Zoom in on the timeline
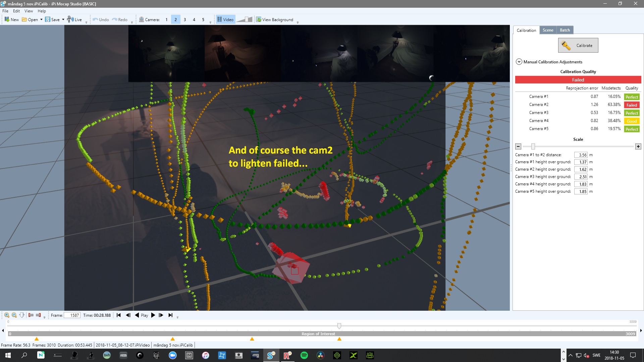This screenshot has height=362, width=644. pyautogui.click(x=7, y=315)
